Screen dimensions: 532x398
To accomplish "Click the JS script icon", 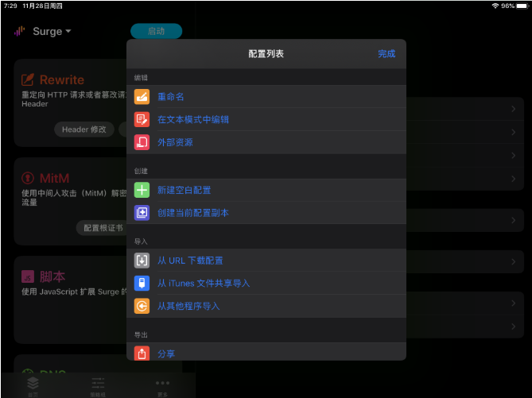I will coord(28,276).
